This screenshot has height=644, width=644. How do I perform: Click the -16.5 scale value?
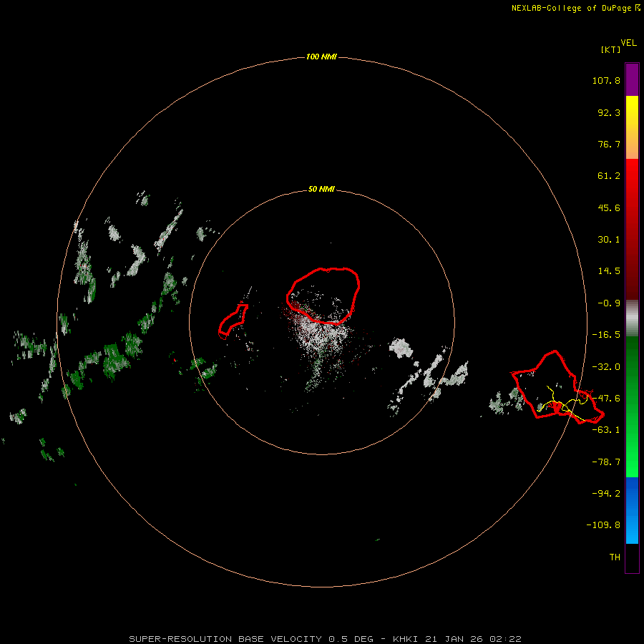click(x=606, y=335)
